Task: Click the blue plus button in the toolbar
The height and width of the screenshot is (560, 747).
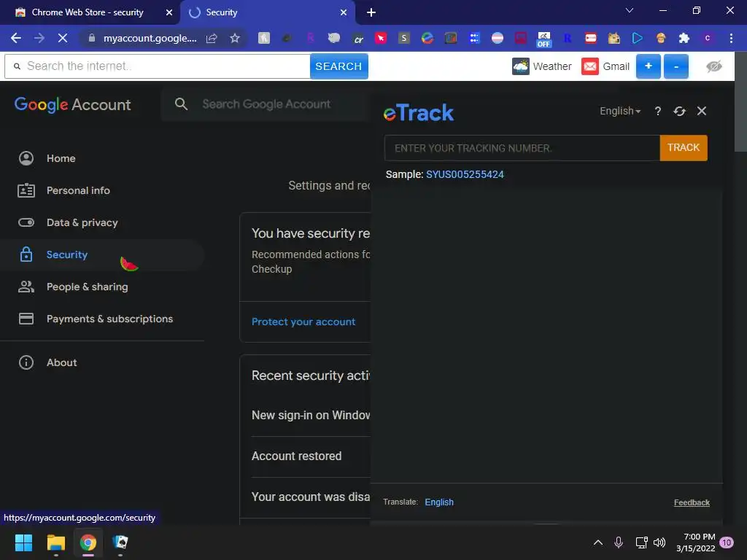Action: pyautogui.click(x=649, y=66)
